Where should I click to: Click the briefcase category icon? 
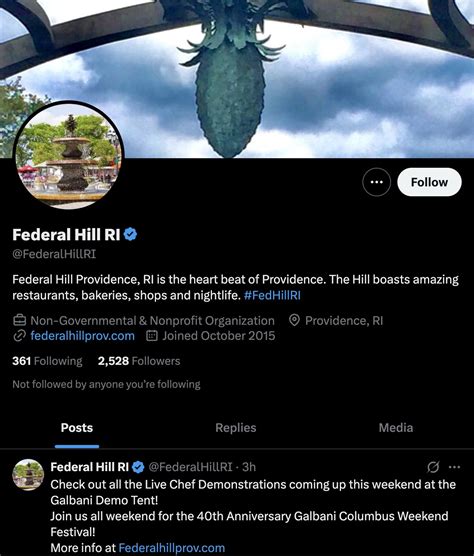19,321
